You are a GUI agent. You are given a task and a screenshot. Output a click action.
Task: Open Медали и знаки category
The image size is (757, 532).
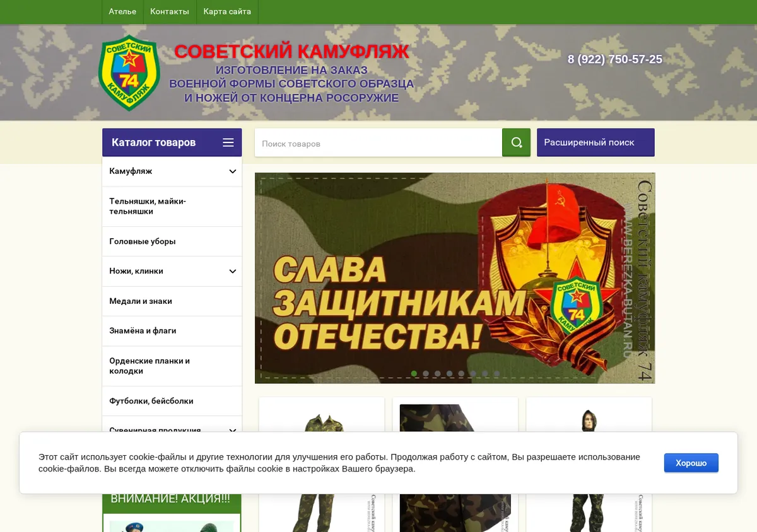[x=172, y=301]
